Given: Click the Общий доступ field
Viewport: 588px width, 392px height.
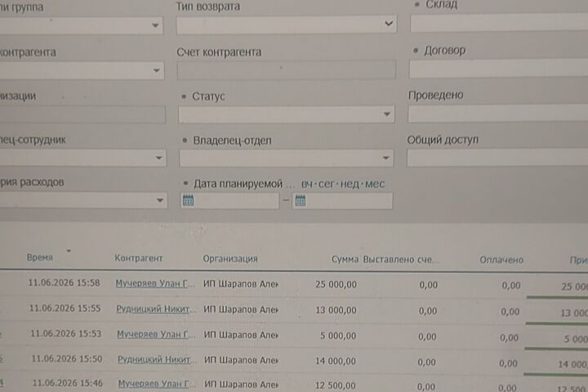Looking at the screenshot, I should pos(497,158).
